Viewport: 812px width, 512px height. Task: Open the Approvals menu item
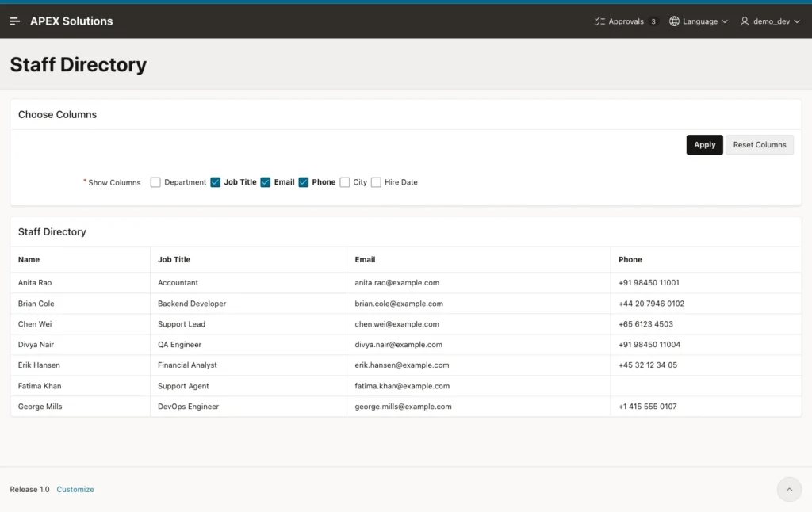pyautogui.click(x=626, y=21)
